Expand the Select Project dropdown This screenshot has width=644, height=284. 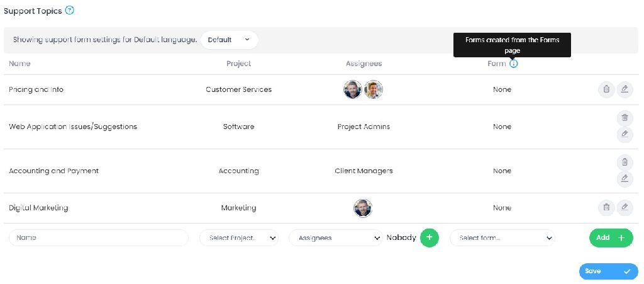tap(239, 238)
